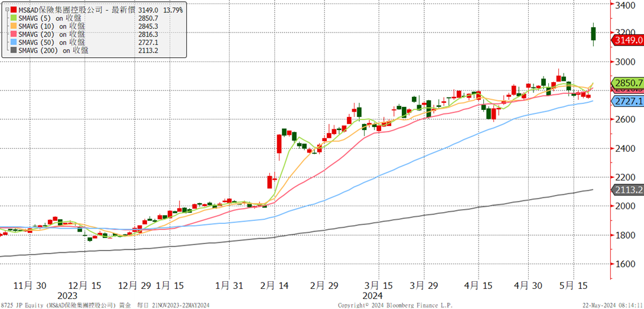Click the 2024 year label

click(x=373, y=296)
